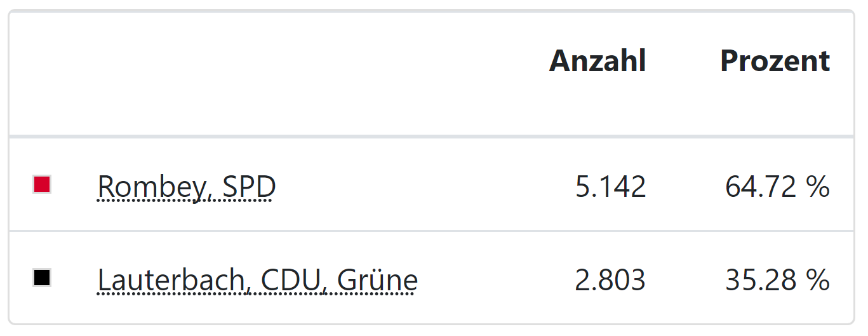Click the percent sign after 35.28
The width and height of the screenshot is (868, 336).
click(818, 280)
